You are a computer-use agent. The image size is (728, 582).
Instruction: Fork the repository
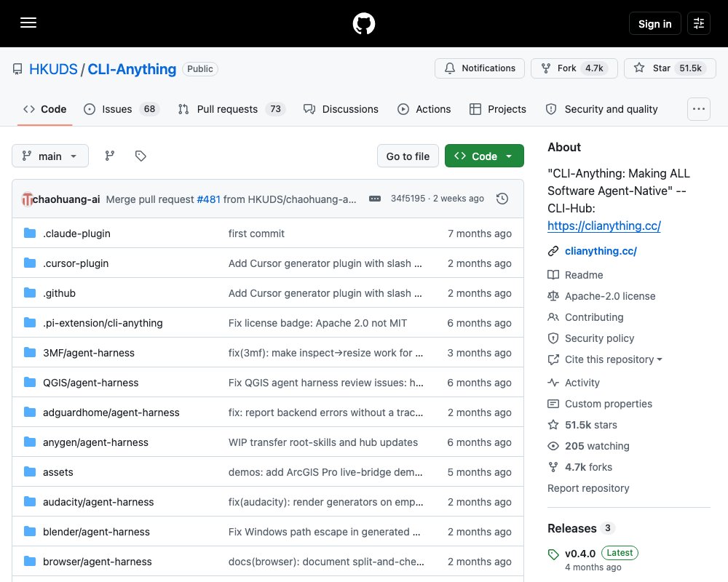tap(574, 68)
